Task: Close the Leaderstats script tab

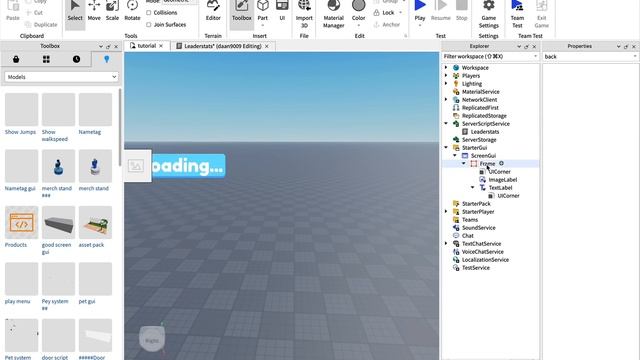Action: pos(267,46)
